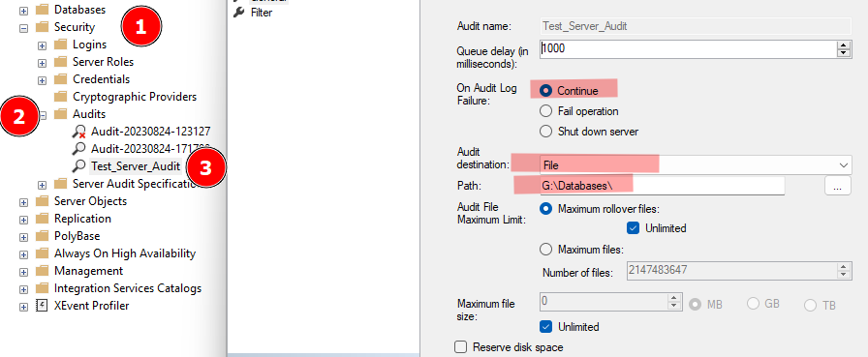Image resolution: width=868 pixels, height=357 pixels.
Task: Expand the Credentials node
Action: 42,80
